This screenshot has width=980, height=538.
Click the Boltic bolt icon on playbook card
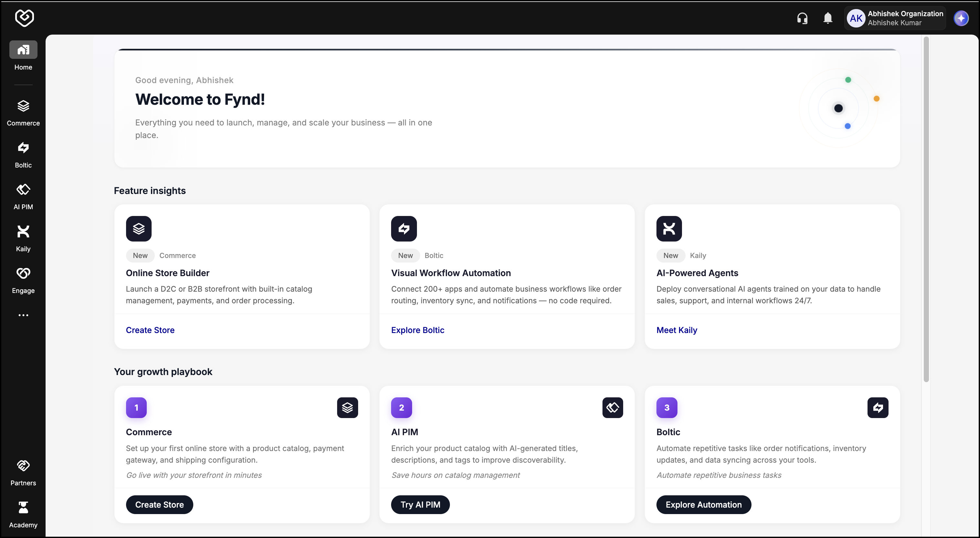[878, 407]
